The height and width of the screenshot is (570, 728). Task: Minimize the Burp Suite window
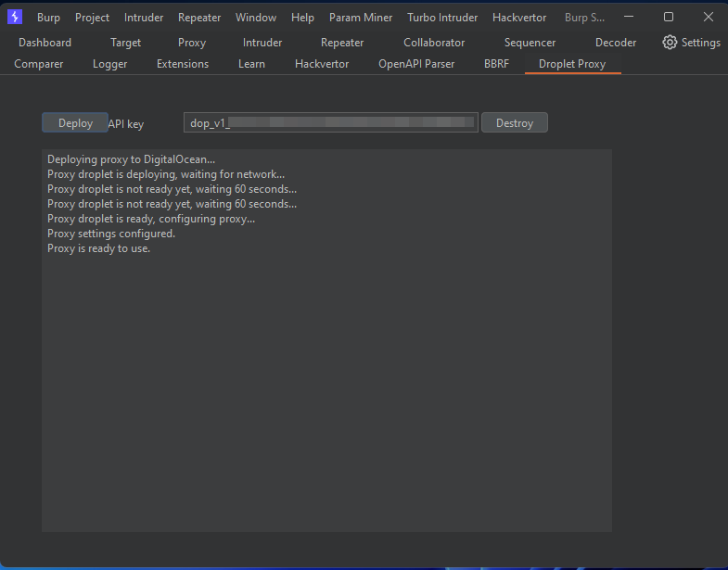click(x=629, y=17)
